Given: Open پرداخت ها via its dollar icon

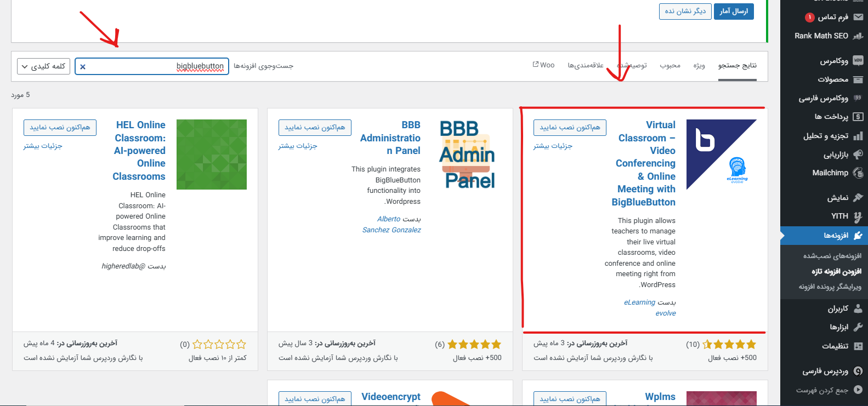Looking at the screenshot, I should 858,117.
